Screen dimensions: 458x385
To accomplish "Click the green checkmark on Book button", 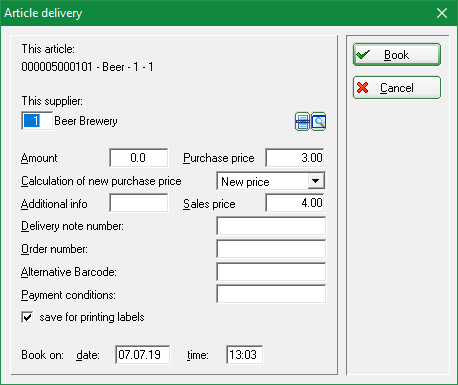I will tap(363, 54).
